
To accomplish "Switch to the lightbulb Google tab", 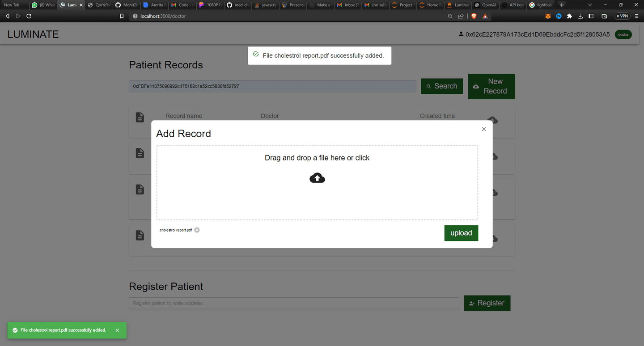I will coord(541,5).
